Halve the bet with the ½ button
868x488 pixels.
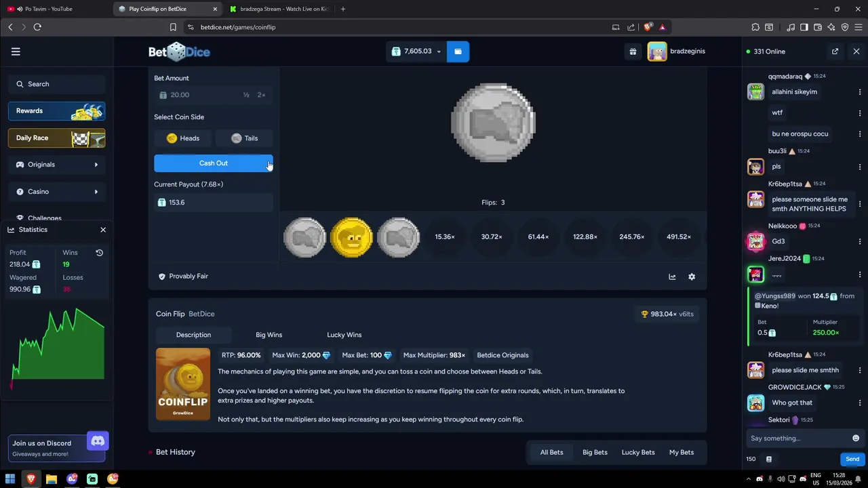pyautogui.click(x=246, y=95)
